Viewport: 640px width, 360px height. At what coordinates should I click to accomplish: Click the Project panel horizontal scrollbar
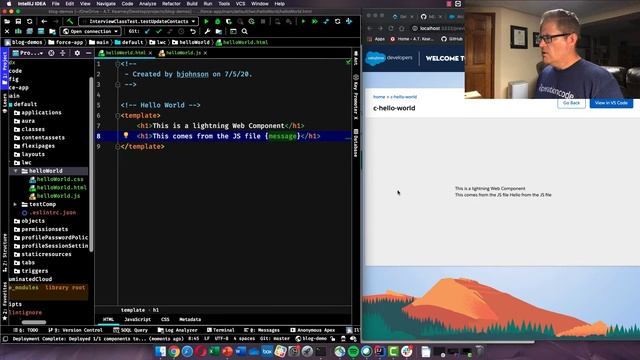[33, 322]
